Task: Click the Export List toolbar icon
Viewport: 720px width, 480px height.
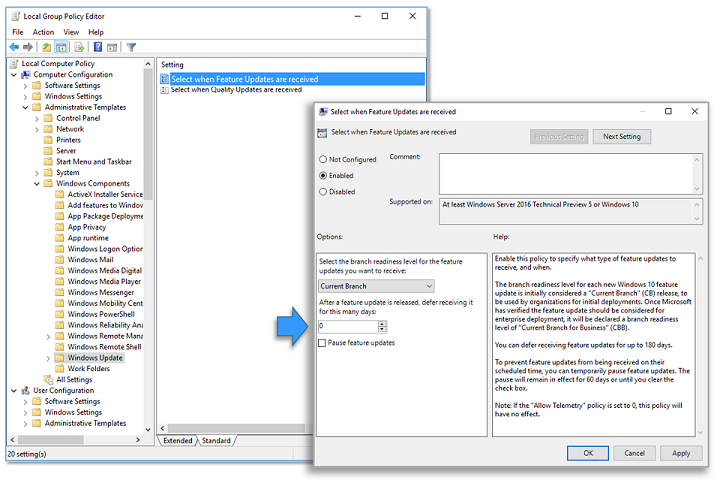Action: pos(78,47)
